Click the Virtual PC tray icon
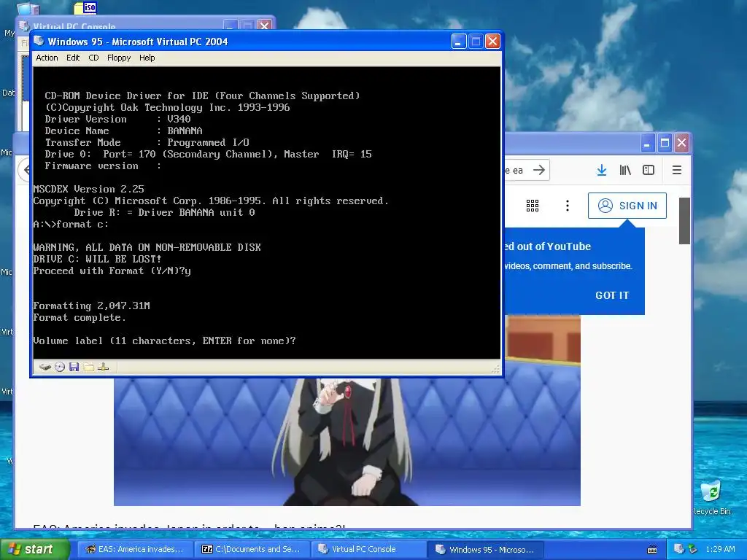 coord(678,549)
